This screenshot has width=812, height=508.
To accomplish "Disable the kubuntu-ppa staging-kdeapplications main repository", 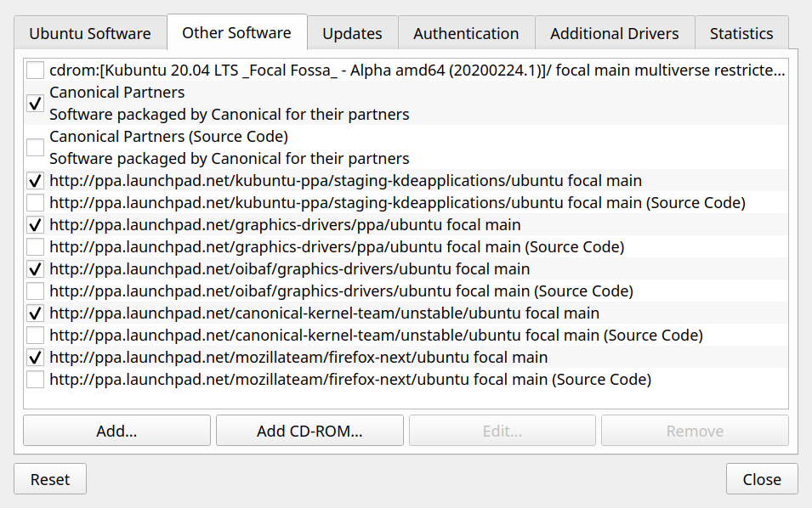I will point(35,181).
